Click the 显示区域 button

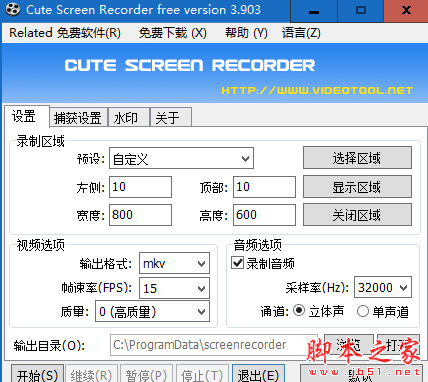(x=357, y=187)
